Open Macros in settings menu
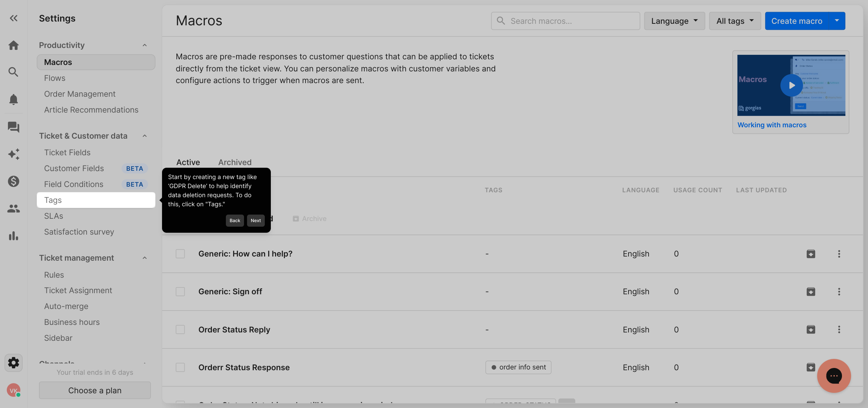The image size is (868, 408). coord(96,62)
